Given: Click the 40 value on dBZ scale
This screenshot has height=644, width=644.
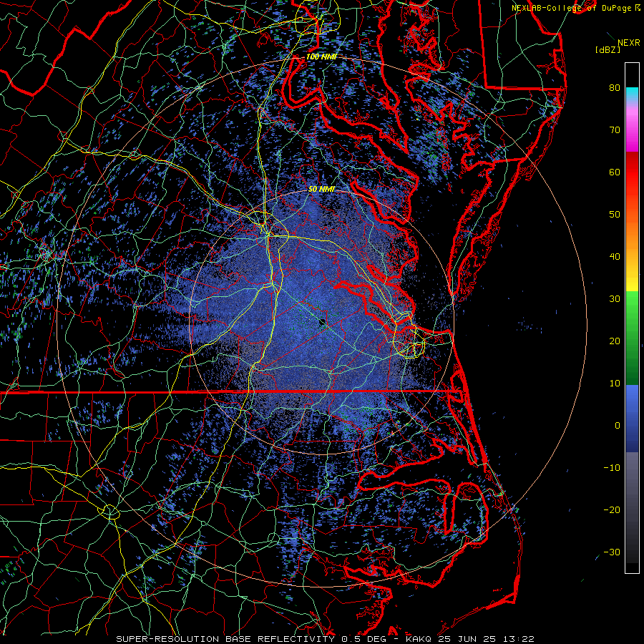Looking at the screenshot, I should pos(615,257).
